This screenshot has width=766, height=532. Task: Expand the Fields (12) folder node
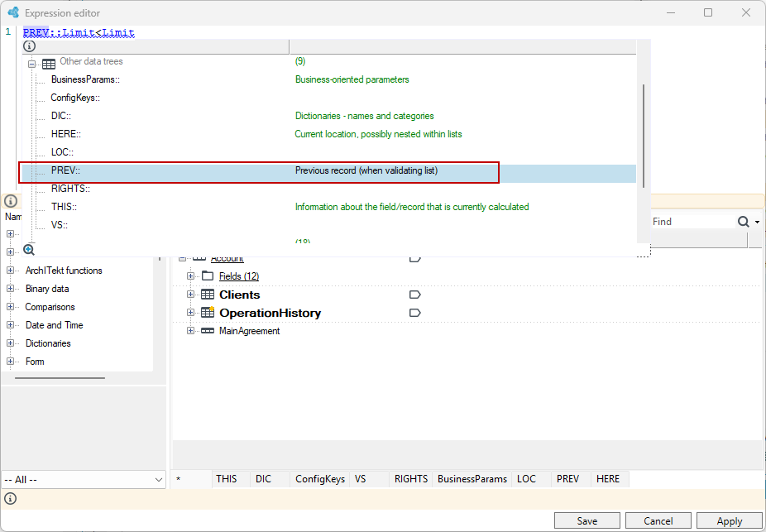[191, 276]
